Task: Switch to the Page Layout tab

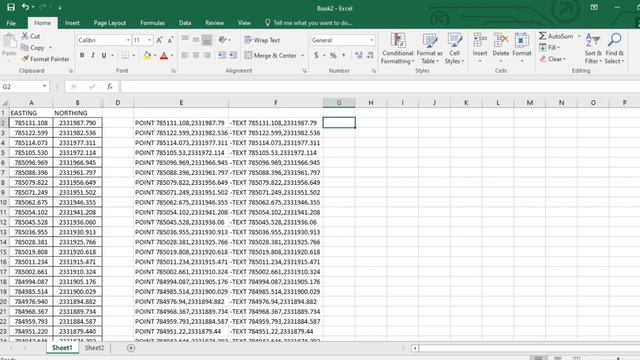Action: click(110, 23)
